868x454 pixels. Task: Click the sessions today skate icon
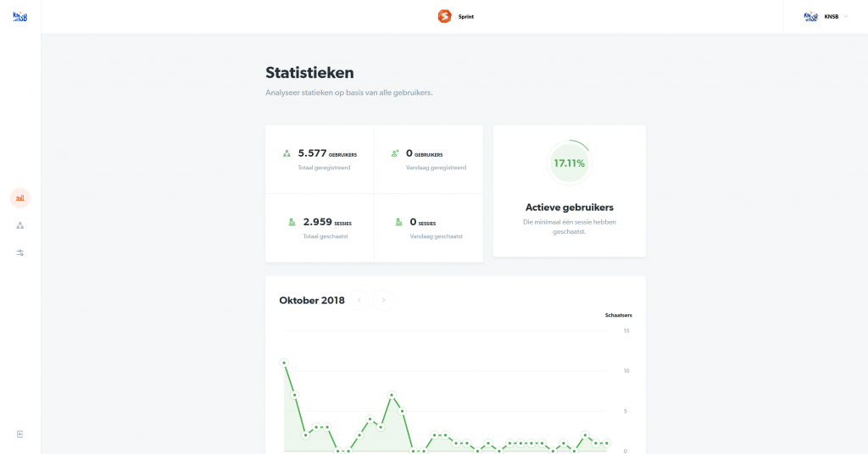click(x=398, y=222)
